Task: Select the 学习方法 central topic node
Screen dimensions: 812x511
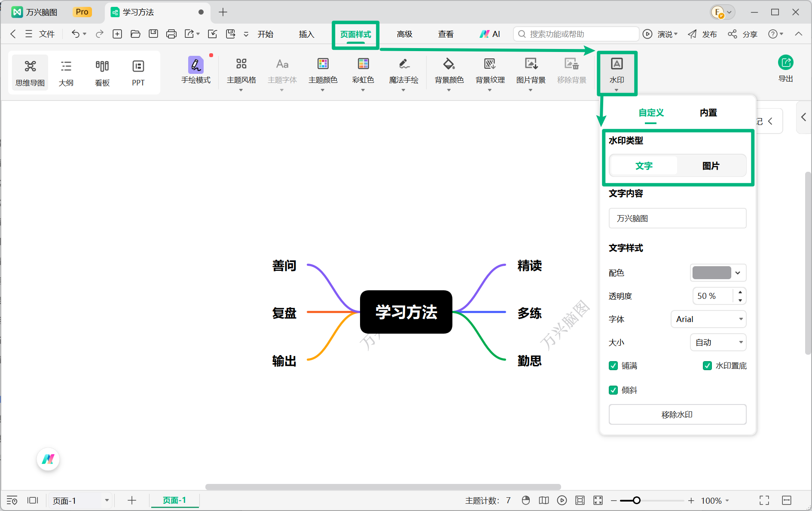Action: tap(406, 312)
